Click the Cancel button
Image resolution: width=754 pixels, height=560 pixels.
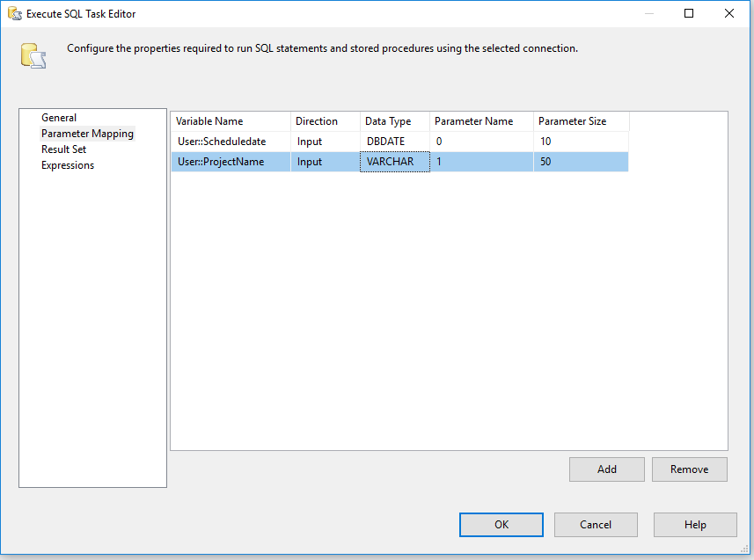click(596, 525)
